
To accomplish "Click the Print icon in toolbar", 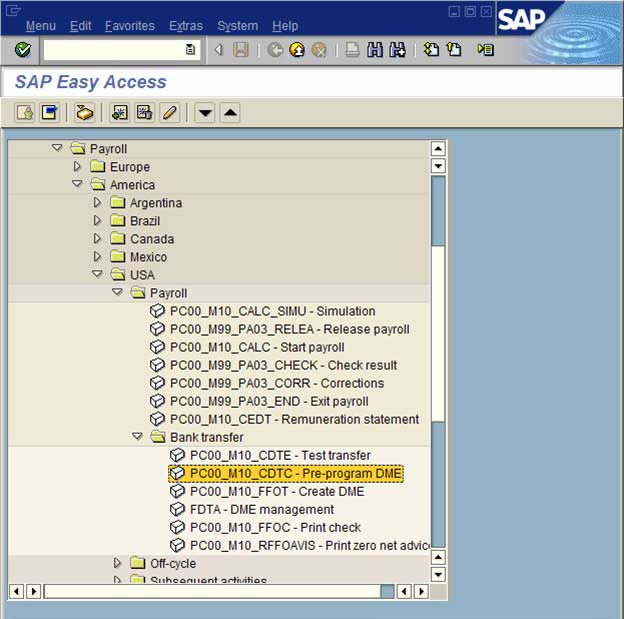I will pyautogui.click(x=352, y=50).
